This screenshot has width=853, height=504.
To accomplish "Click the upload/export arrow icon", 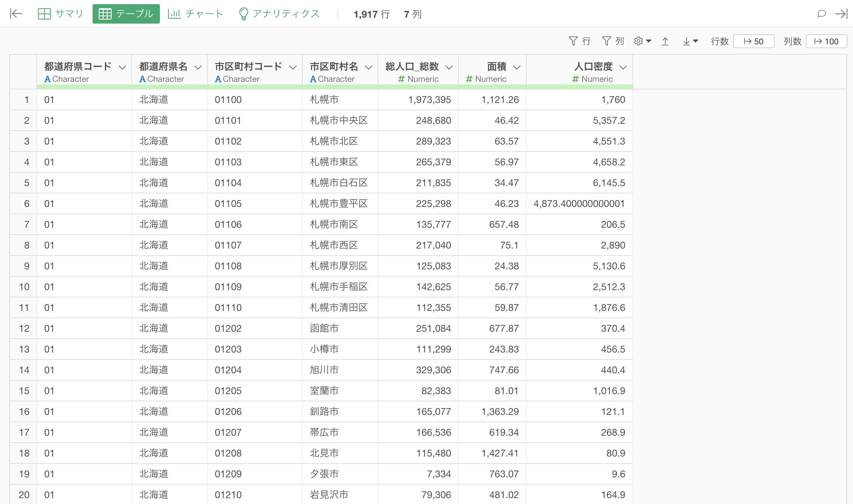I will coord(665,41).
